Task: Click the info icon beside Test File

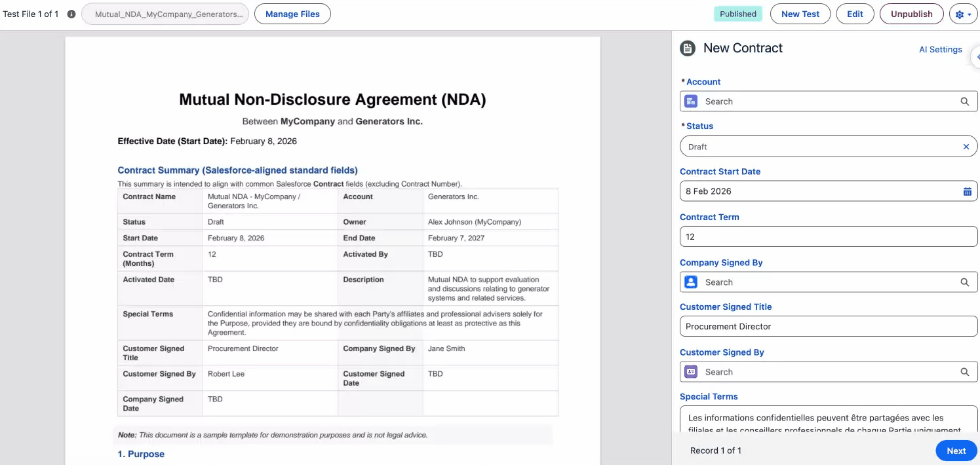Action: click(x=71, y=14)
